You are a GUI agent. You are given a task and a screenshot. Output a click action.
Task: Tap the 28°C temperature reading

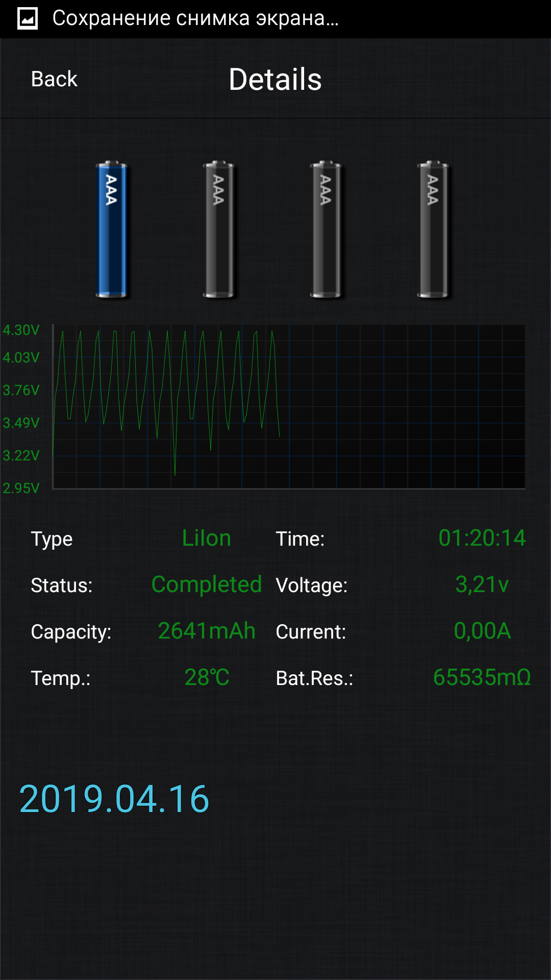(x=207, y=677)
